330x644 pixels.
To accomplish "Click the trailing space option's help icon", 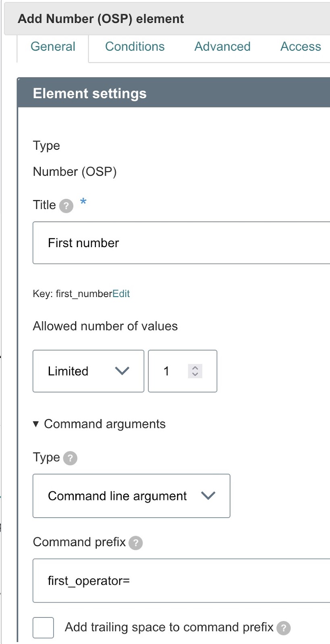I will (x=284, y=628).
